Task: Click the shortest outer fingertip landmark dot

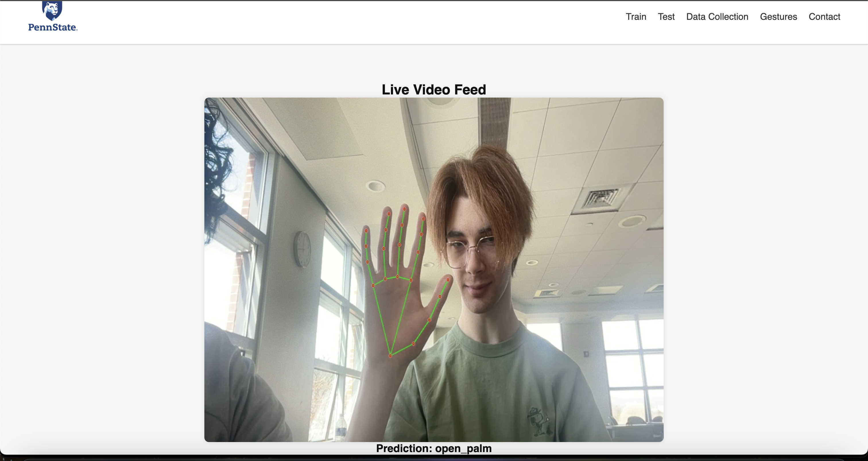Action: 366,231
